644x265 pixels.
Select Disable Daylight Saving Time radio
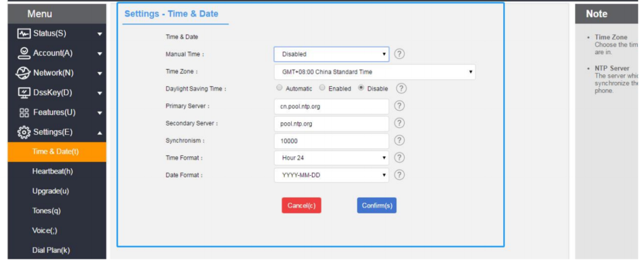point(362,88)
